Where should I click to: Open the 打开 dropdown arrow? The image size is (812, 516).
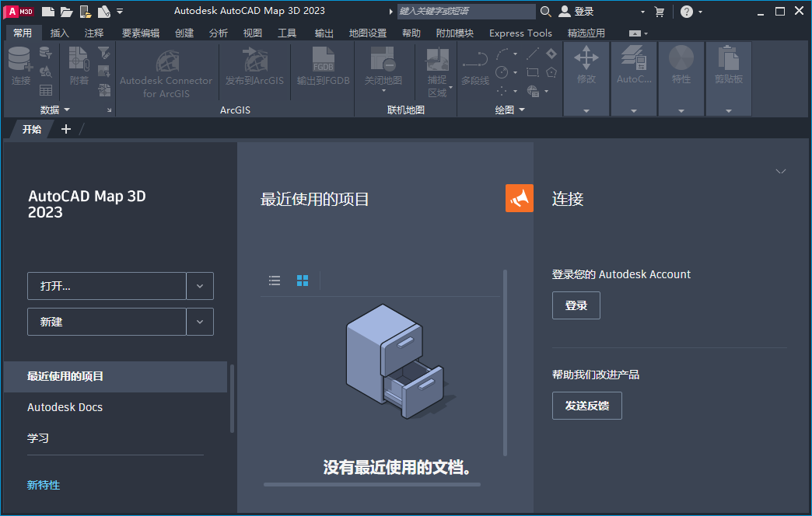point(200,286)
